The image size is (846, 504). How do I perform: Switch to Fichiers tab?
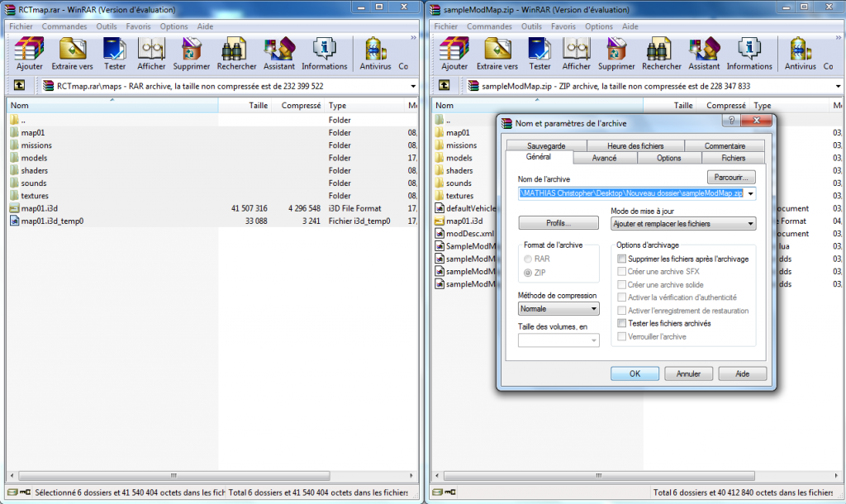click(x=734, y=158)
